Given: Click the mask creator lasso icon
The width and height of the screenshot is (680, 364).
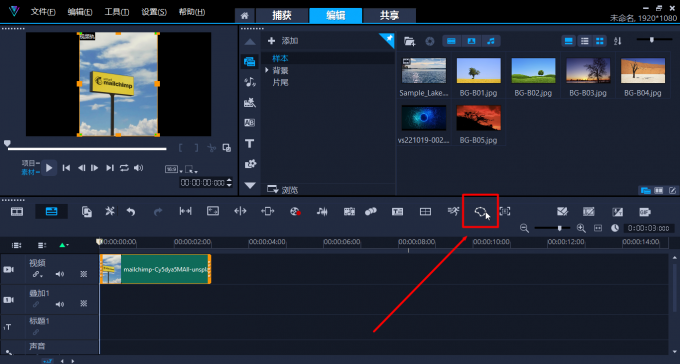Looking at the screenshot, I should tap(480, 211).
